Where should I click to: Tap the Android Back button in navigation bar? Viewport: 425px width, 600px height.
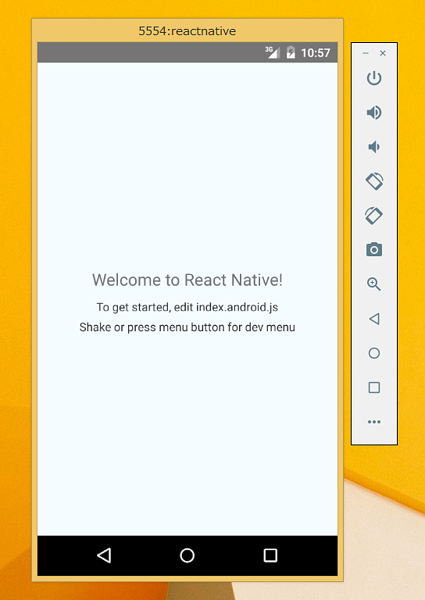click(104, 555)
